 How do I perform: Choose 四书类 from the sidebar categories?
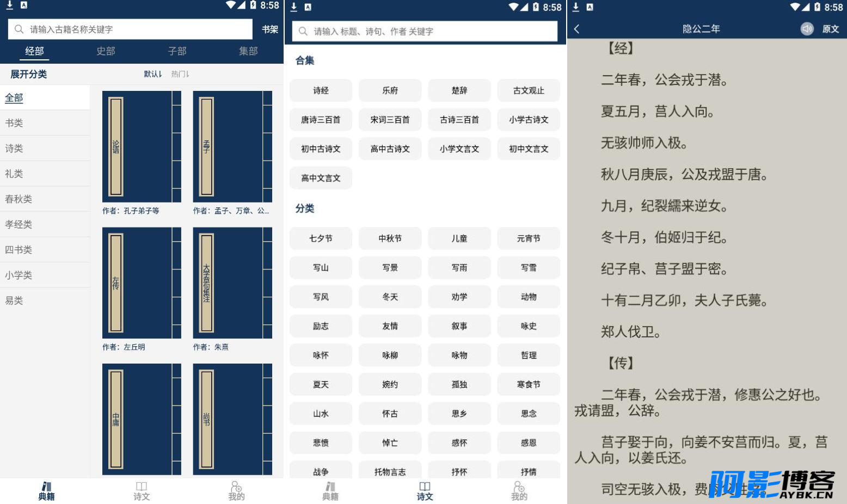[x=19, y=250]
